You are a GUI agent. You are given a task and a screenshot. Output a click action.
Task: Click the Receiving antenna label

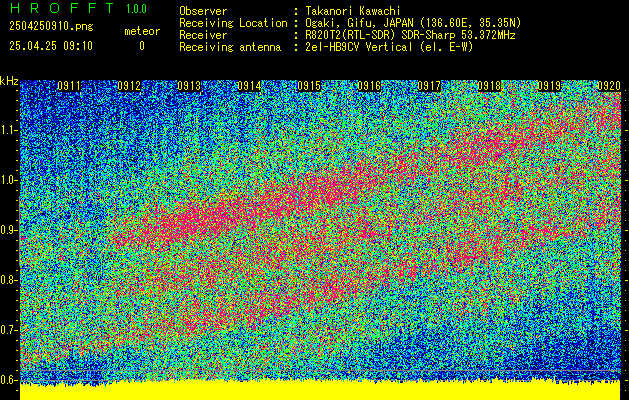[x=230, y=47]
